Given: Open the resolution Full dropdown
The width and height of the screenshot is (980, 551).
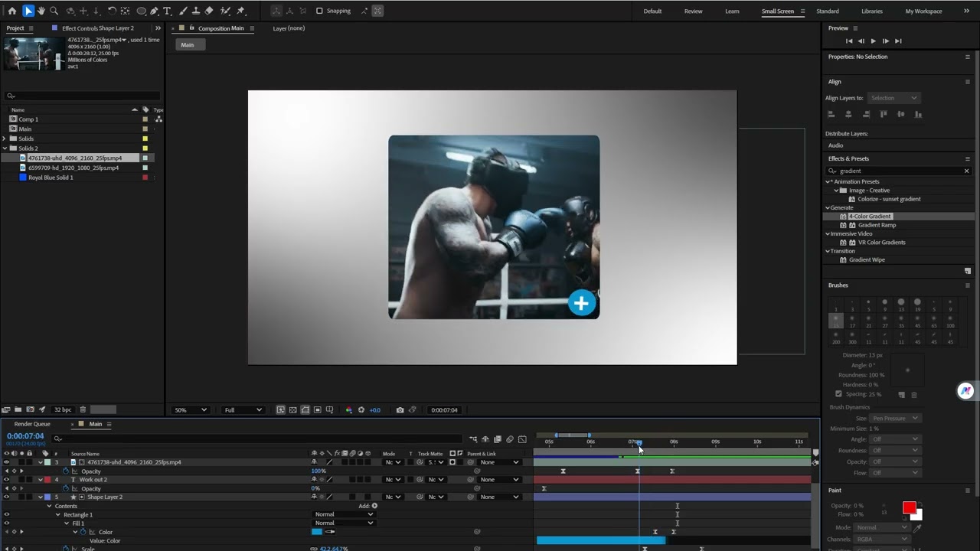Looking at the screenshot, I should click(242, 410).
